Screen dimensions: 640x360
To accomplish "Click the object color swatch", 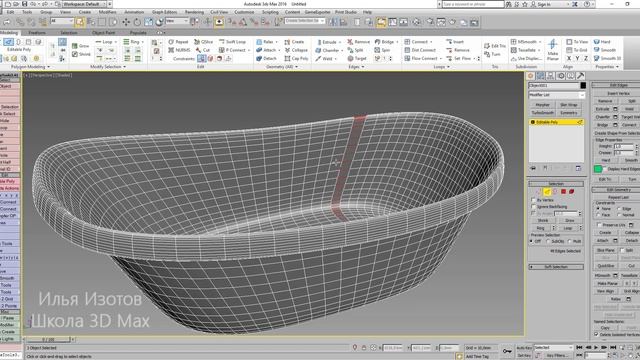I will [583, 85].
